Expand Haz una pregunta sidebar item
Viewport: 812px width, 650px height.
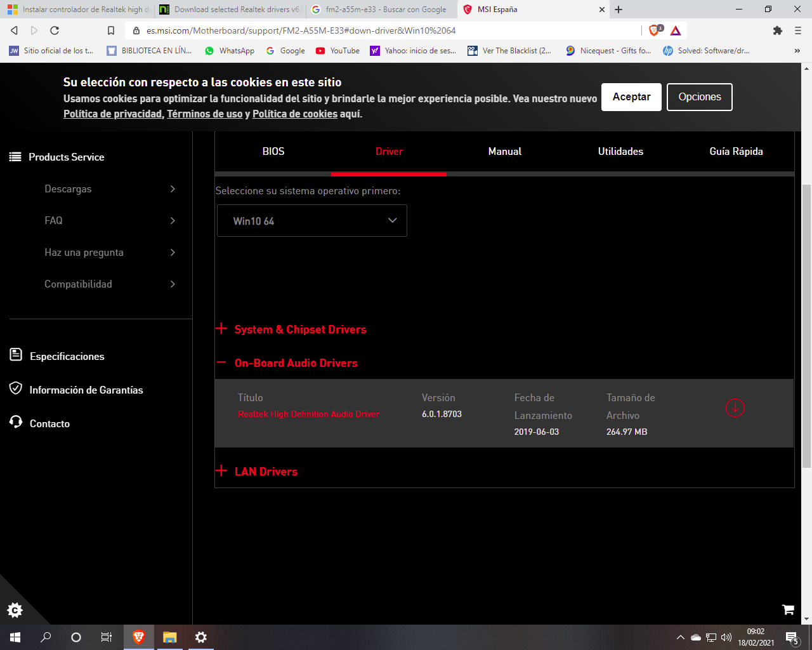point(110,253)
